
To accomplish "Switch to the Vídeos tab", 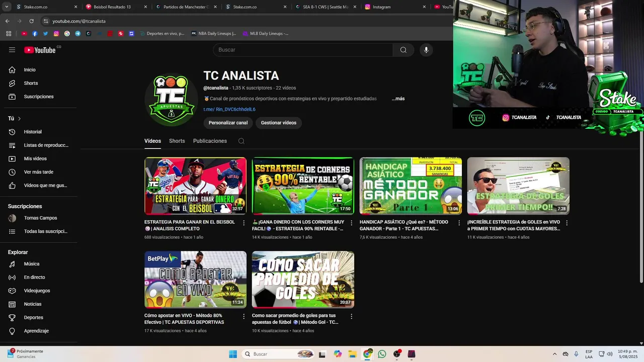I will click(x=152, y=141).
